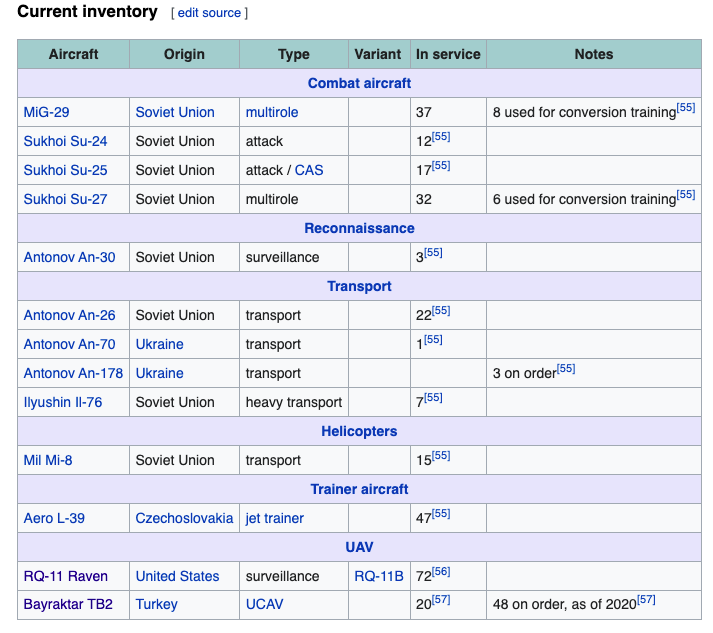This screenshot has width=713, height=633.
Task: Click the In service column header
Action: coord(448,54)
